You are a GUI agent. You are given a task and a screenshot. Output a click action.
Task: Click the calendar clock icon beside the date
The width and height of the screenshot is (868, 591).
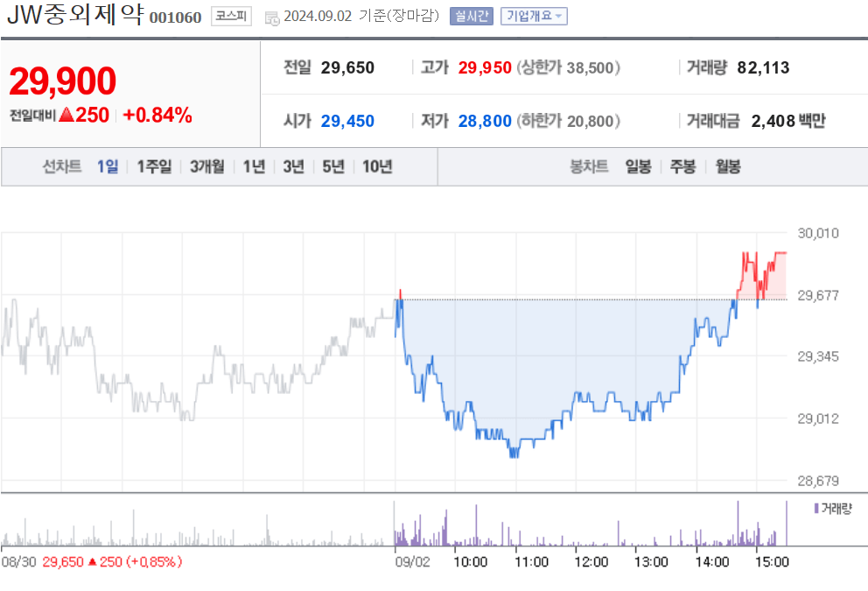(x=272, y=18)
